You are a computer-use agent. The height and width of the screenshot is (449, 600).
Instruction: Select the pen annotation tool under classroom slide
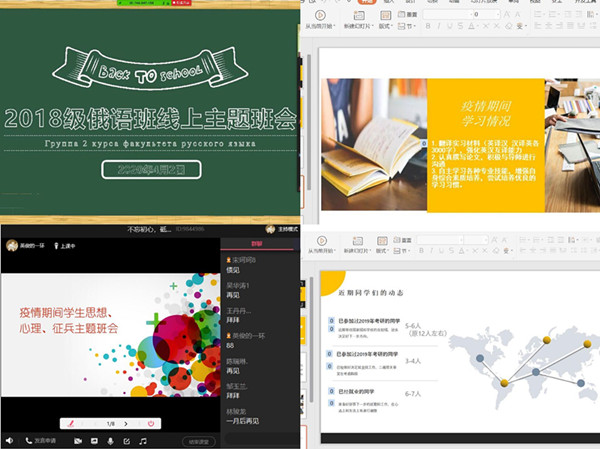click(x=69, y=423)
